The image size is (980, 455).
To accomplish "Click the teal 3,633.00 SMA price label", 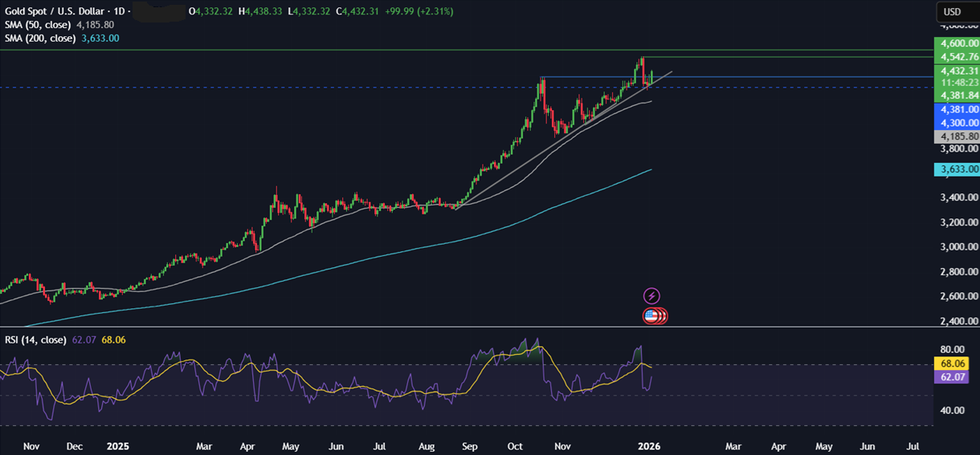I will tap(956, 169).
